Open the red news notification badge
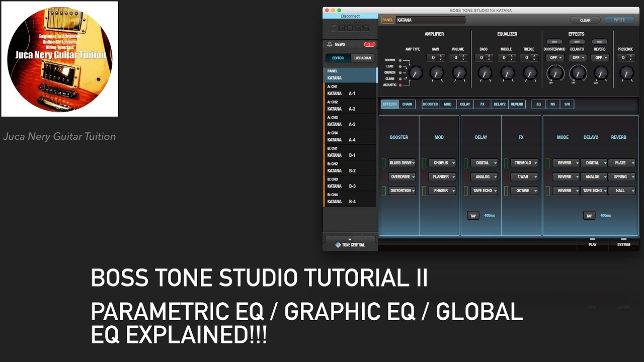644x362 pixels. click(369, 44)
